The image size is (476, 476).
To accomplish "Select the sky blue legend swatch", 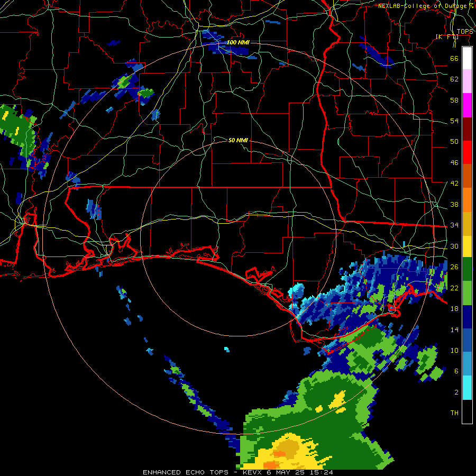I will 467,364.
